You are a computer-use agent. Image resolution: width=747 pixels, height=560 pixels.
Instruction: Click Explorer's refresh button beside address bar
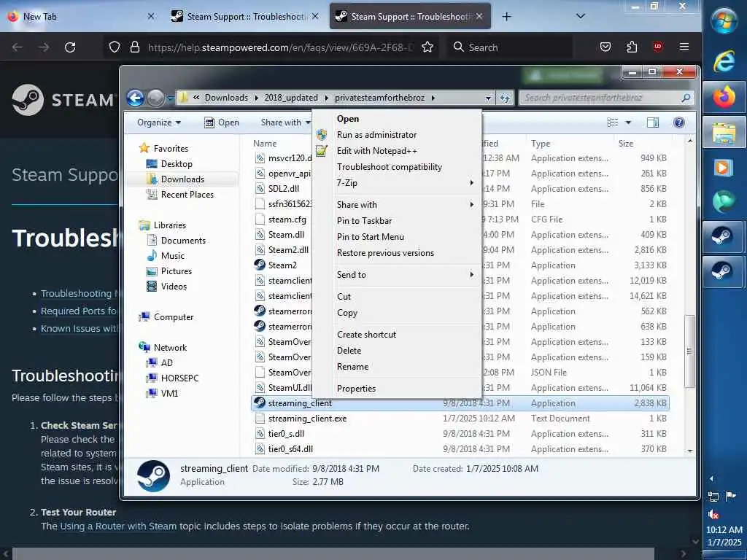[505, 98]
